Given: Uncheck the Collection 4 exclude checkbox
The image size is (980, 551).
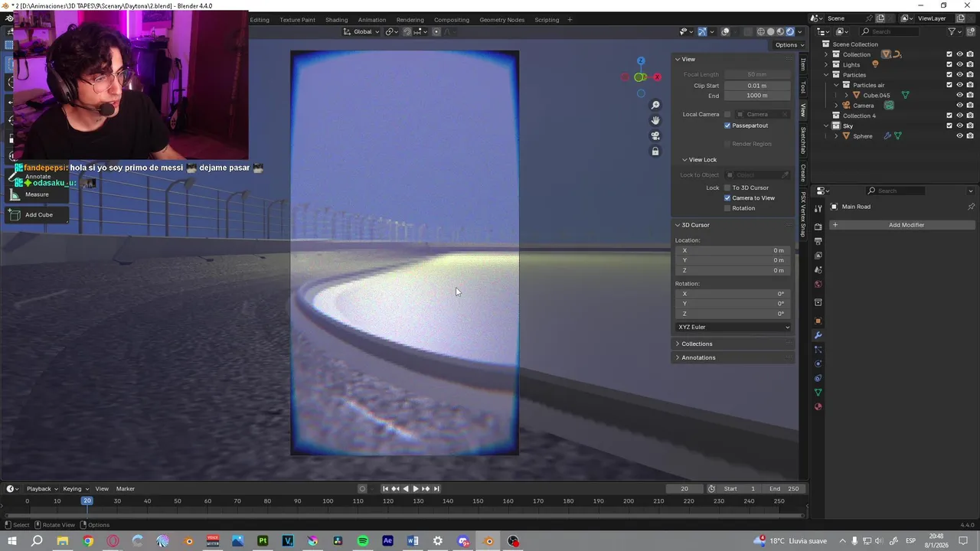Looking at the screenshot, I should pyautogui.click(x=949, y=116).
